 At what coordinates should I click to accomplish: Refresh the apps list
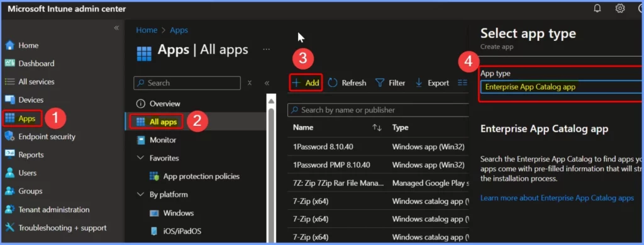tap(347, 83)
